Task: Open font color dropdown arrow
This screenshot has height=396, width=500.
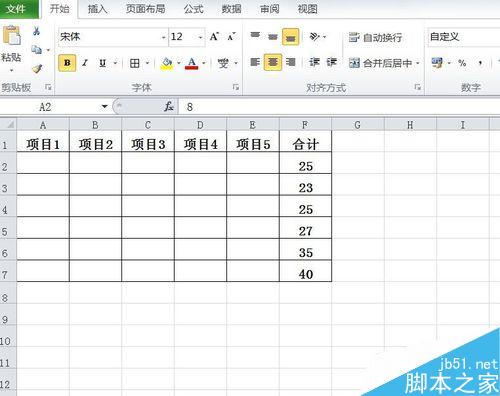Action: [204, 63]
